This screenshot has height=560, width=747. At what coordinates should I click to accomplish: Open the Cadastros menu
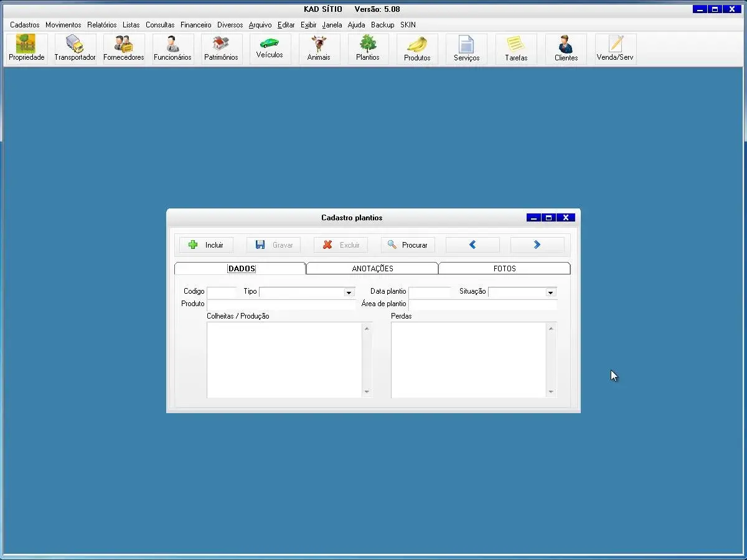[x=25, y=25]
